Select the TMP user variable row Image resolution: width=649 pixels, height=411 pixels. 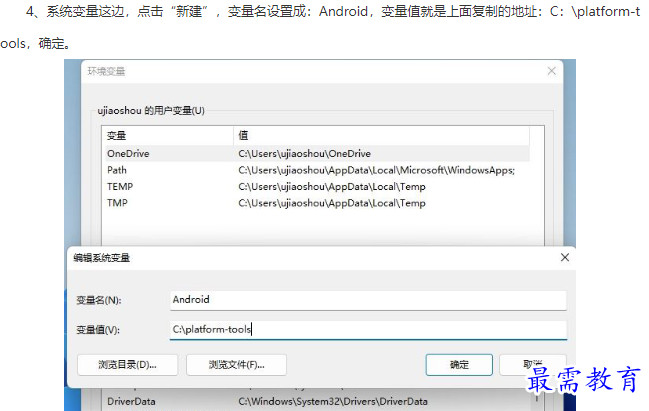[x=317, y=203]
